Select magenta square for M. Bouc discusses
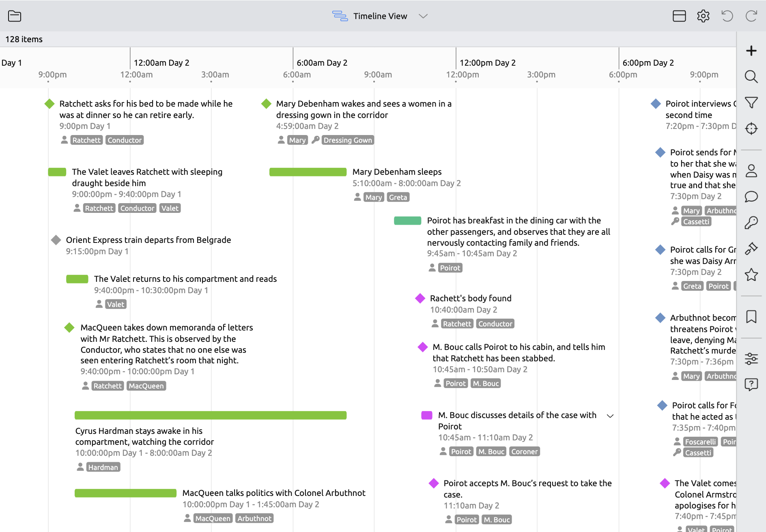The height and width of the screenshot is (532, 766). pos(427,415)
